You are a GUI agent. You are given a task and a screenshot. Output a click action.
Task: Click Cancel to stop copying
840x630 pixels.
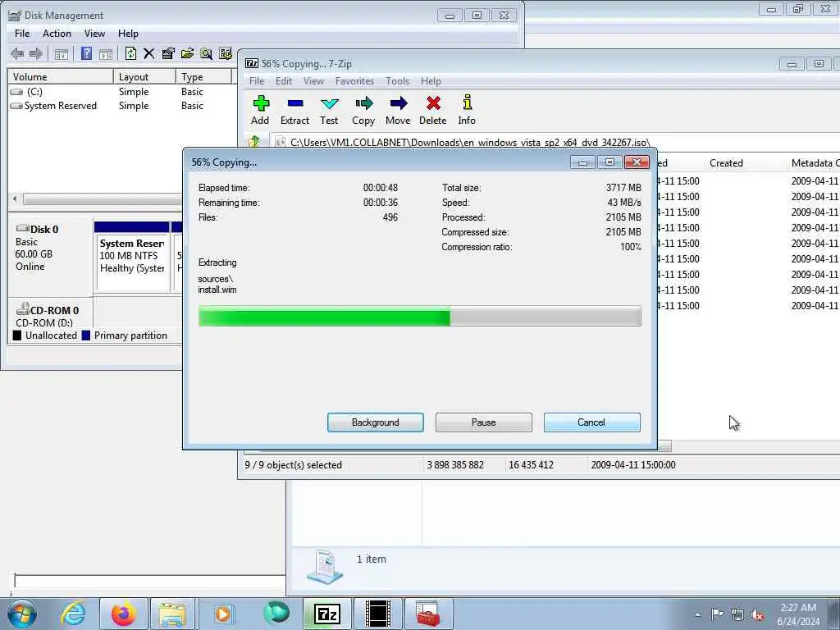[591, 422]
